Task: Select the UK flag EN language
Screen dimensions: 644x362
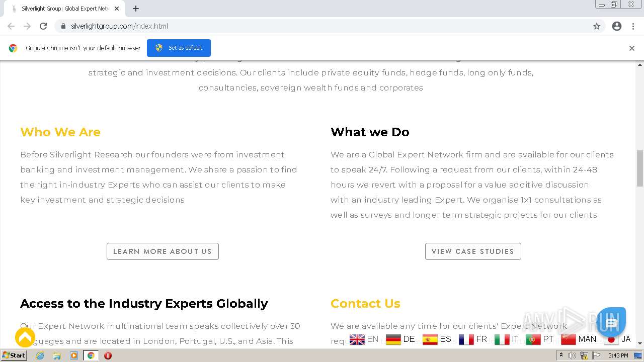Action: tap(364, 339)
